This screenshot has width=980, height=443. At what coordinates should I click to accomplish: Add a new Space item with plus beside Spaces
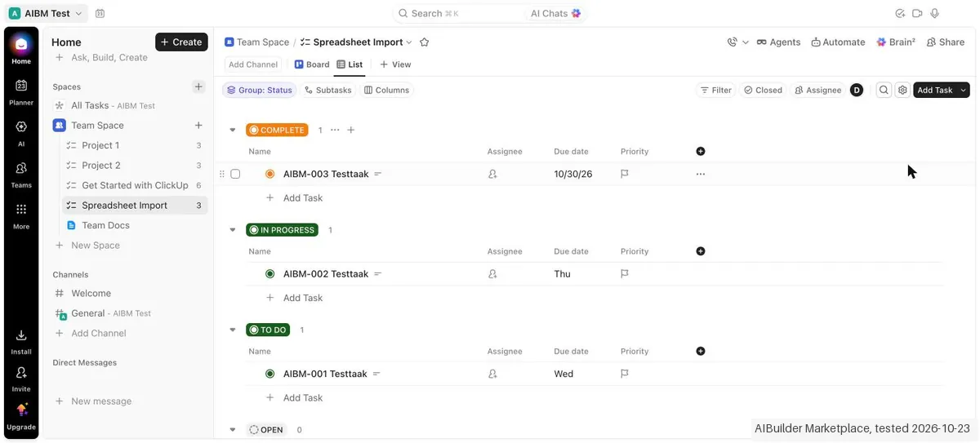[198, 86]
